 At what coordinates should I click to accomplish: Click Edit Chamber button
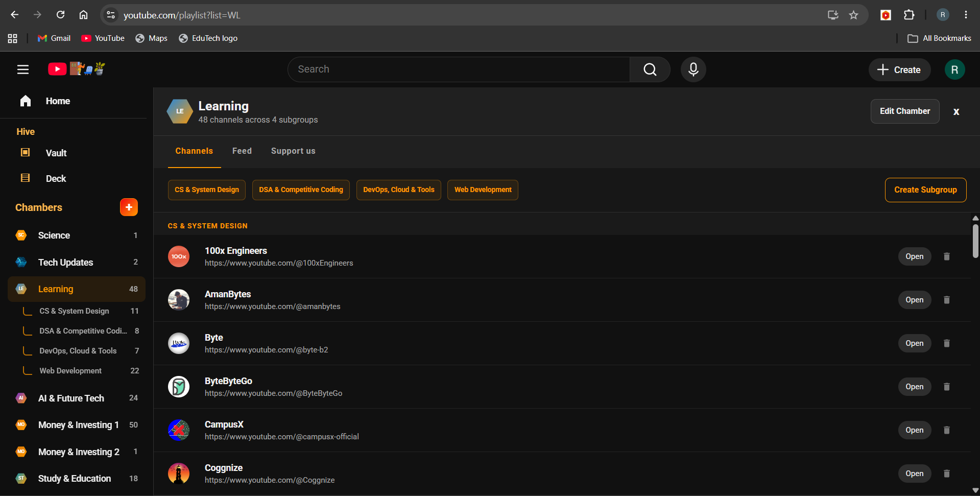pos(905,111)
